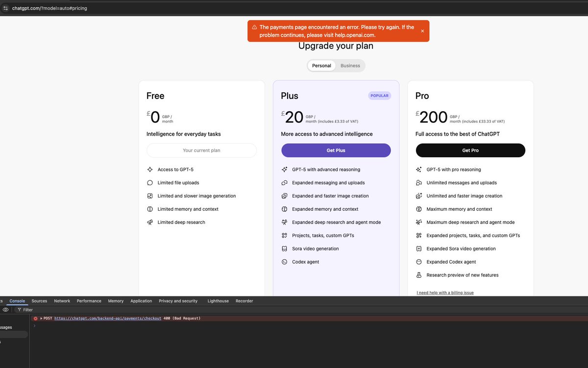588x368 pixels.
Task: Click the POPULAR badge on Plus
Action: (380, 96)
